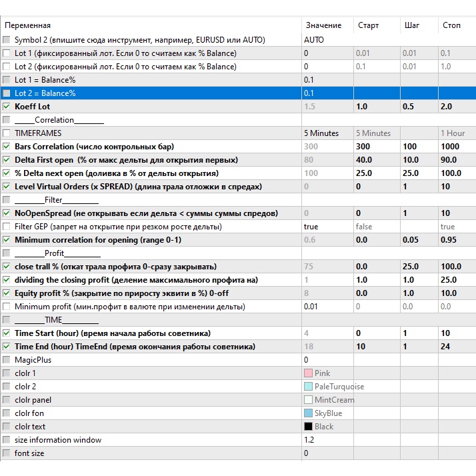The width and height of the screenshot is (476, 476).
Task: Open the TIMEFRAMES stop value 1 Hour
Action: (x=457, y=133)
